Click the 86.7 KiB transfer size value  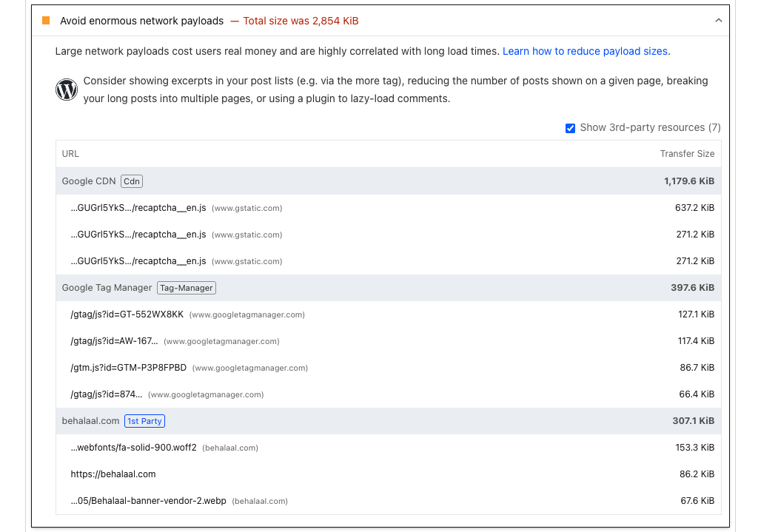697,367
